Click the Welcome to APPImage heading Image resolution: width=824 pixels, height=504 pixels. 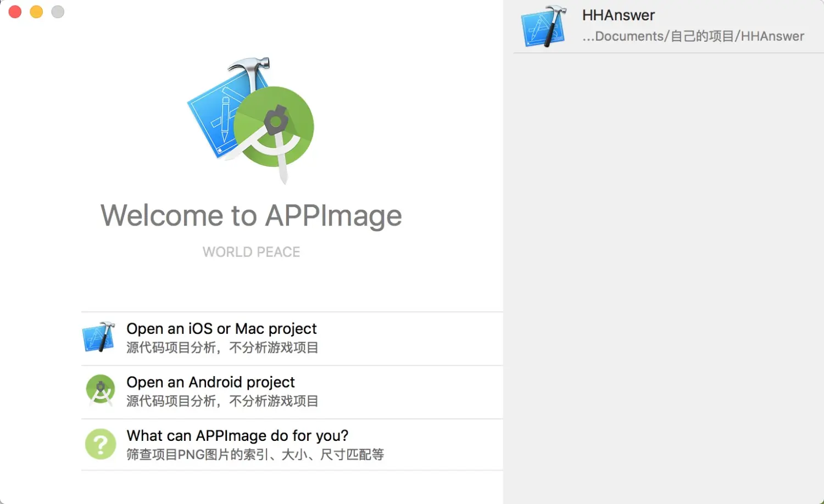[x=251, y=216]
